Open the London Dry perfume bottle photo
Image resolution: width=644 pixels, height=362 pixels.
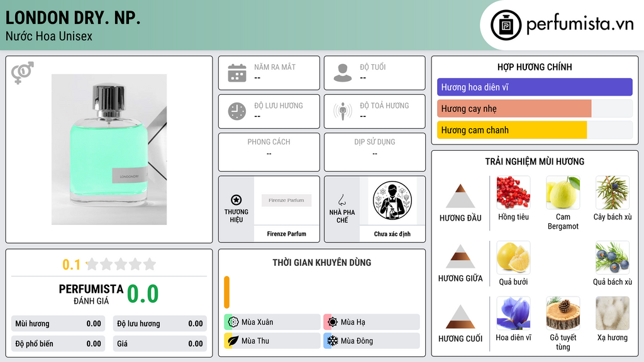pyautogui.click(x=109, y=150)
